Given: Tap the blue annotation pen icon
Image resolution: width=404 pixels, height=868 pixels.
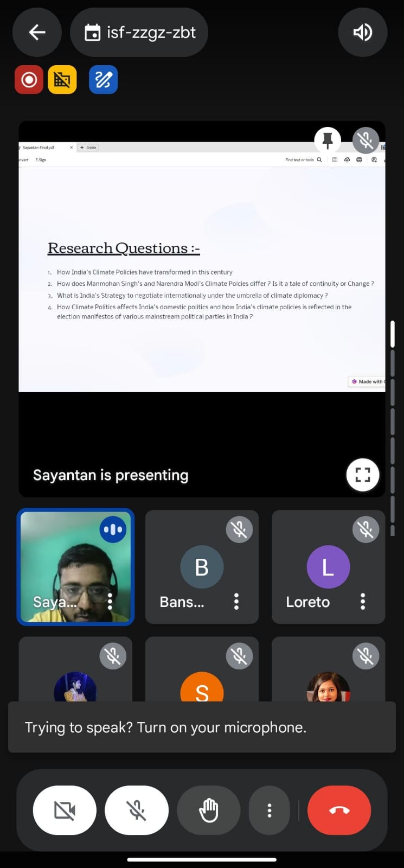Looking at the screenshot, I should point(103,80).
